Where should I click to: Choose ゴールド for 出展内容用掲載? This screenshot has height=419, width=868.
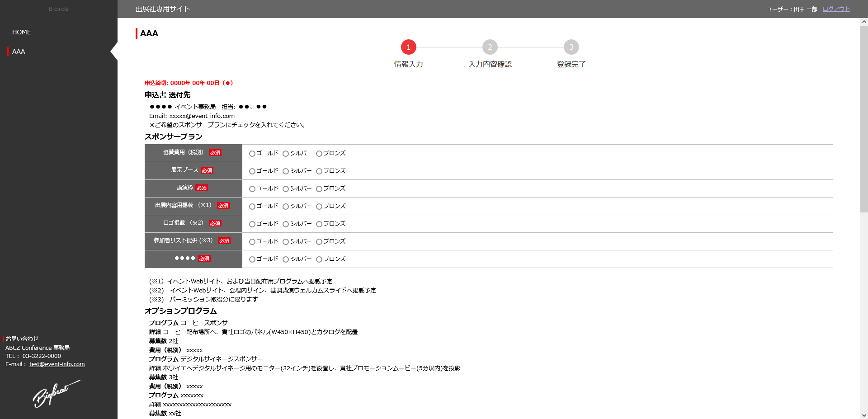(x=252, y=207)
